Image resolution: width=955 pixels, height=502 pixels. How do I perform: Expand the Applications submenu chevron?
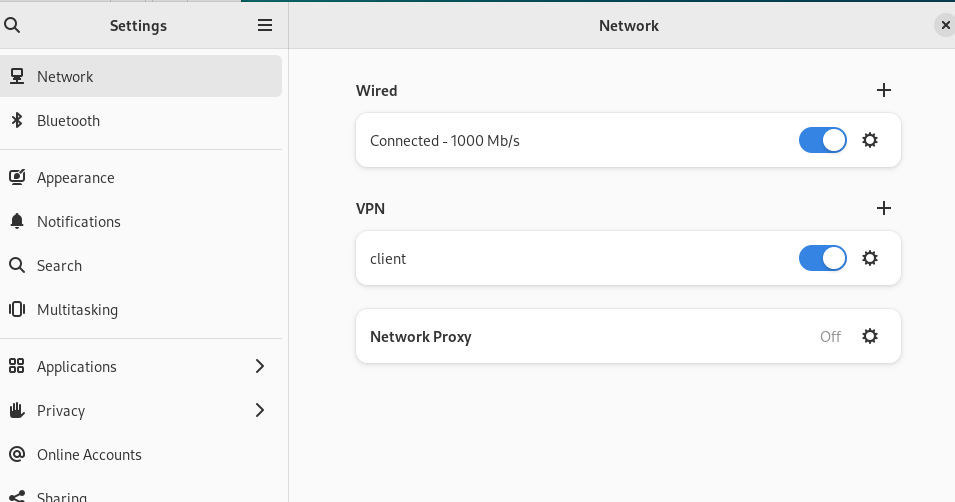[x=260, y=366]
